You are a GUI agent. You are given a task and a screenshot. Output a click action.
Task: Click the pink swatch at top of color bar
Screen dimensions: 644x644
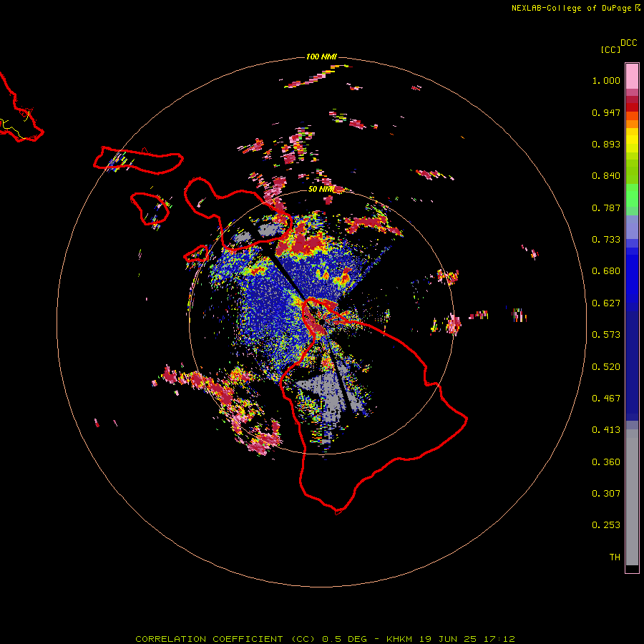[632, 76]
